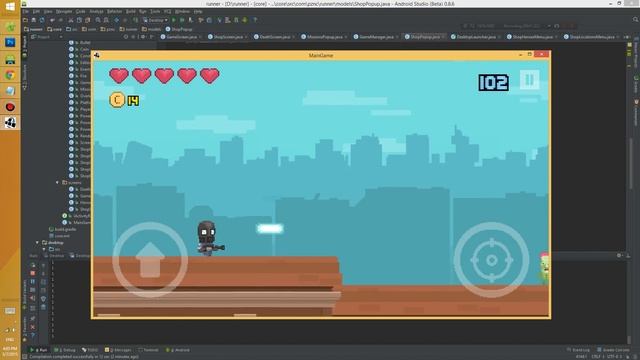This screenshot has width=640, height=360.
Task: Tap the jump arrow circle in the game
Action: 150,260
